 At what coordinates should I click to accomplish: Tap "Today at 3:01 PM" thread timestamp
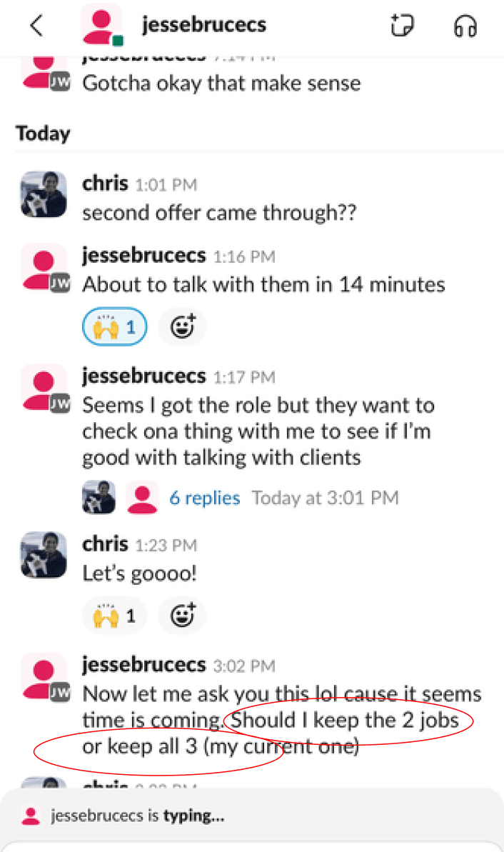(x=325, y=498)
